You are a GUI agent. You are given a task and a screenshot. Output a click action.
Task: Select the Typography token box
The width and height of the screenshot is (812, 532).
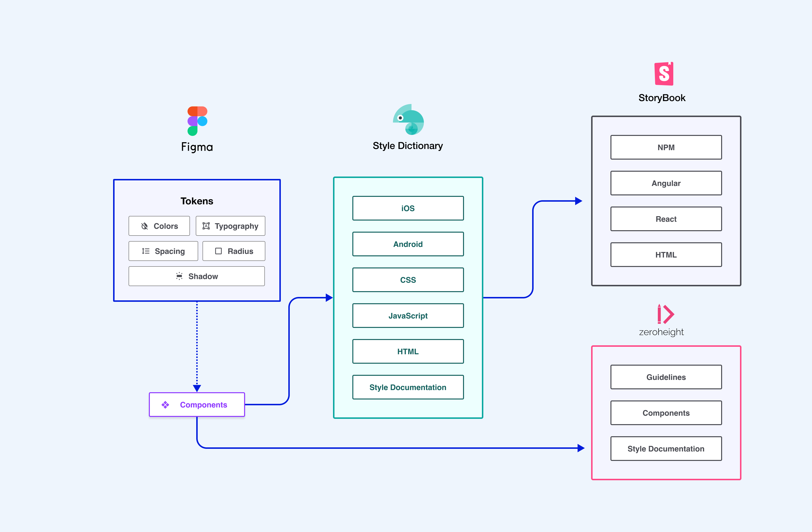coord(231,226)
